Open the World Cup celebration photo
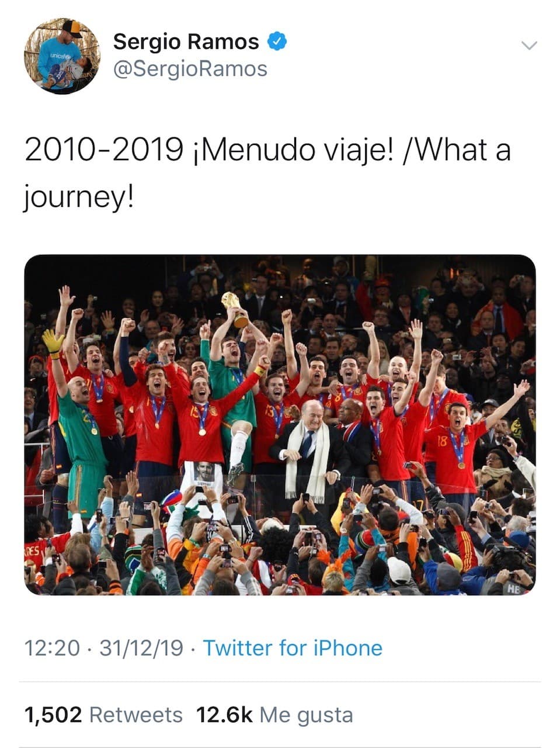 click(280, 427)
